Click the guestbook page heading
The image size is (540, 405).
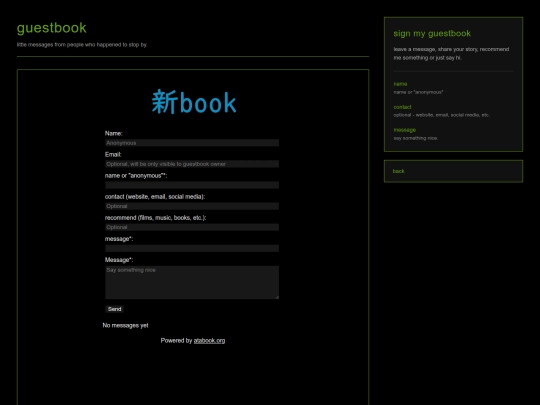52,28
